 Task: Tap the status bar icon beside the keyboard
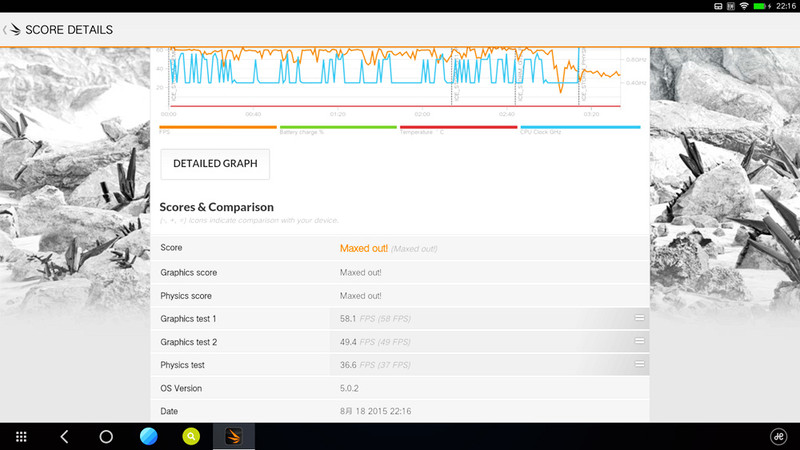pos(731,6)
